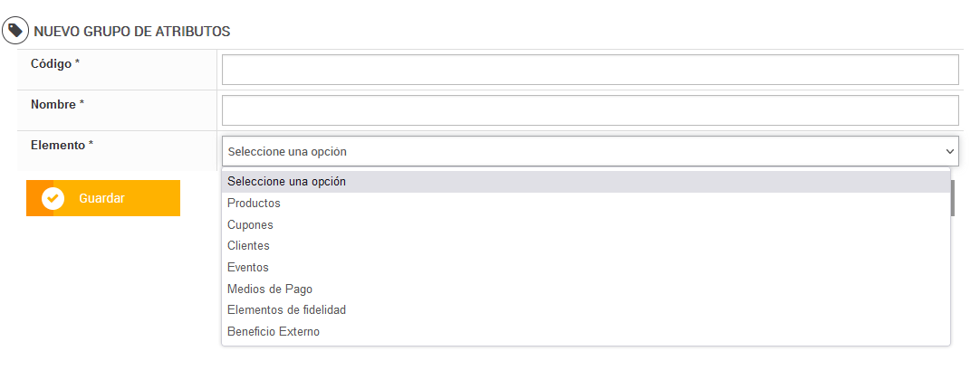The height and width of the screenshot is (389, 980).
Task: Choose the Eventos option
Action: click(x=248, y=267)
